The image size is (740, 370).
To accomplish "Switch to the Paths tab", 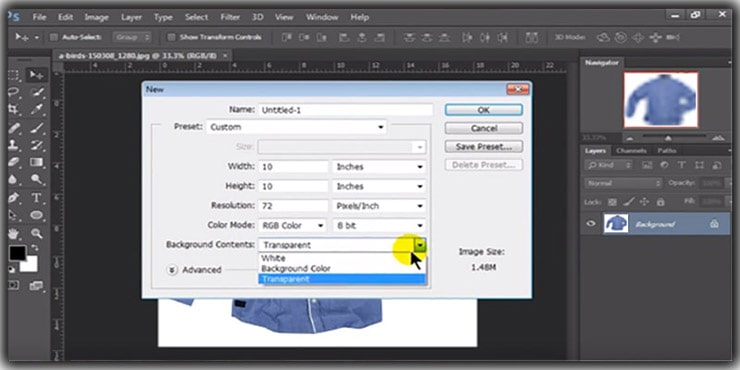I will (667, 151).
